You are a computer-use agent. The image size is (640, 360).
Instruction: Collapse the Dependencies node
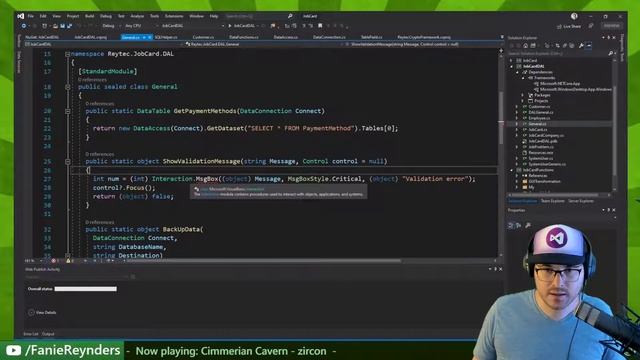pos(518,72)
